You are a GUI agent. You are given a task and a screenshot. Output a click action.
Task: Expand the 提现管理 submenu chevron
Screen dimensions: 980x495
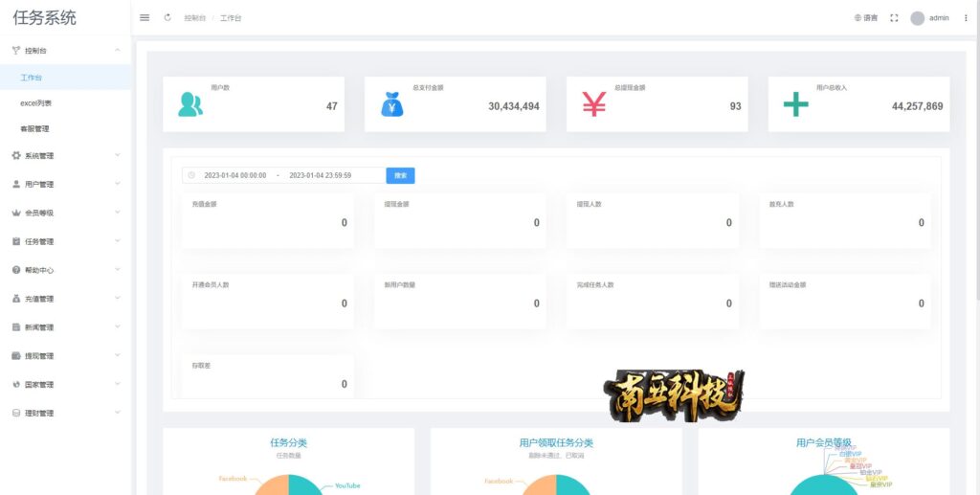118,355
